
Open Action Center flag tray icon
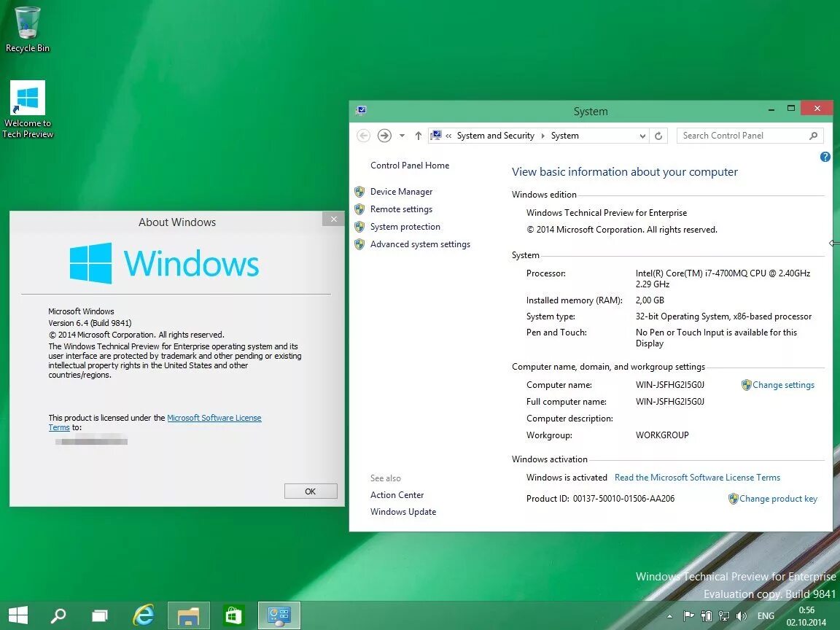[688, 616]
